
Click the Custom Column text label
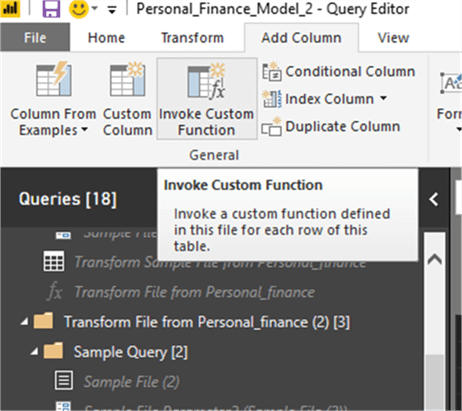point(127,122)
